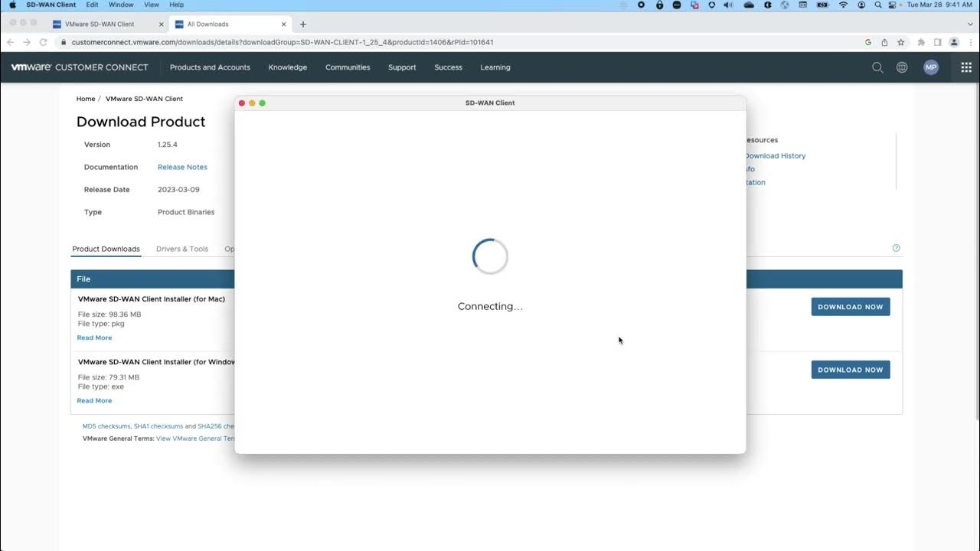Viewport: 980px width, 551px height.
Task: Open browser extensions puzzle icon
Action: pos(921,42)
